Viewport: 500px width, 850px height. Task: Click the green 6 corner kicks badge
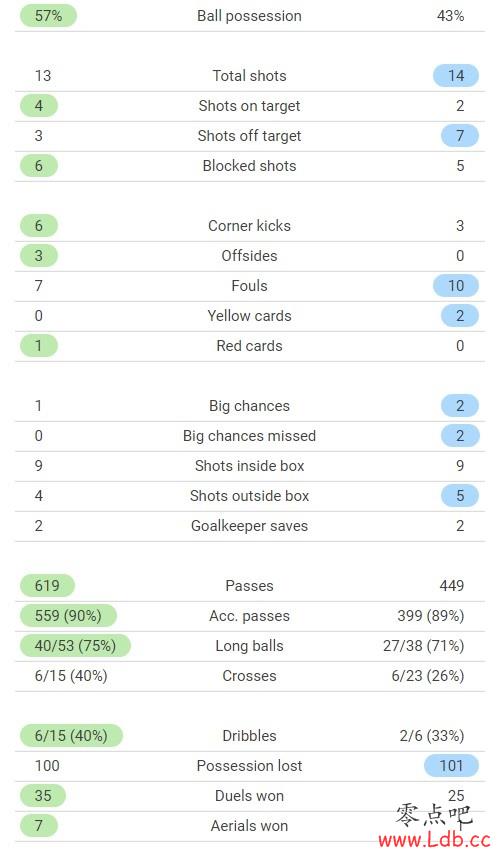(39, 226)
